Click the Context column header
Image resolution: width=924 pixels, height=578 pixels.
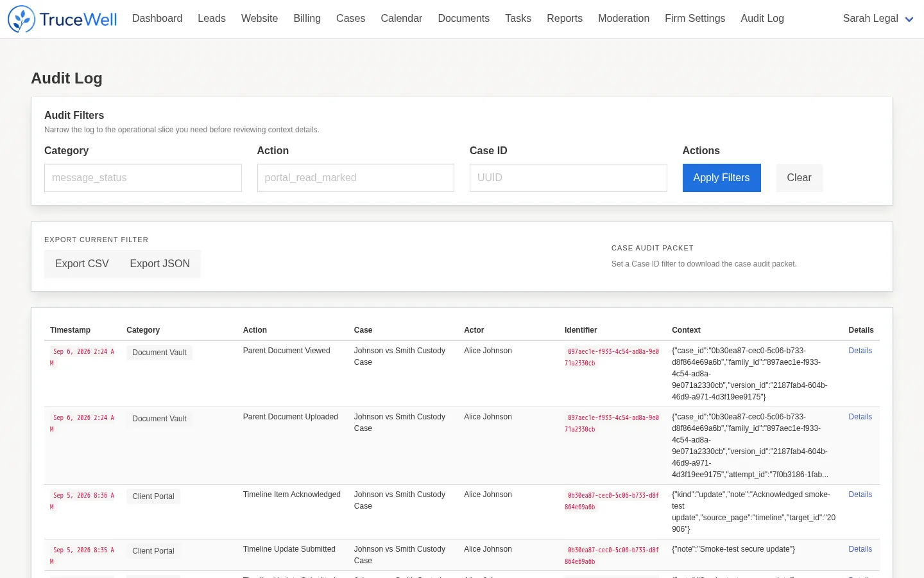(686, 330)
